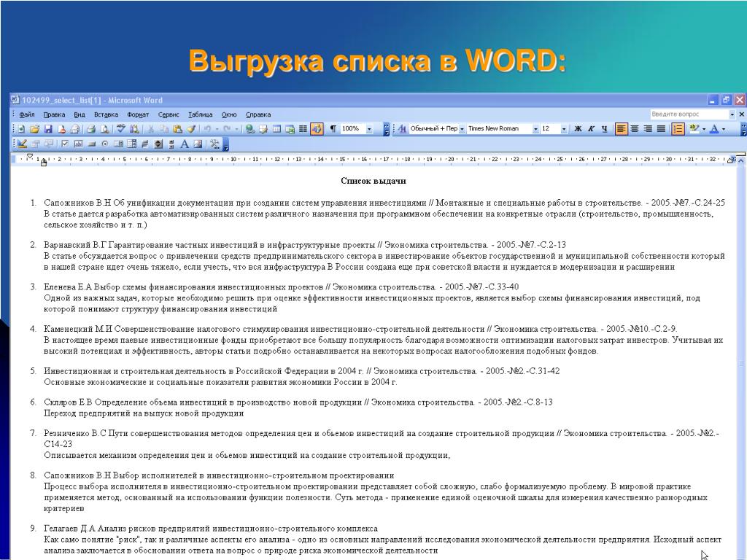This screenshot has width=747, height=560.
Task: Insert hyperlink via globe icon
Action: coord(249,129)
